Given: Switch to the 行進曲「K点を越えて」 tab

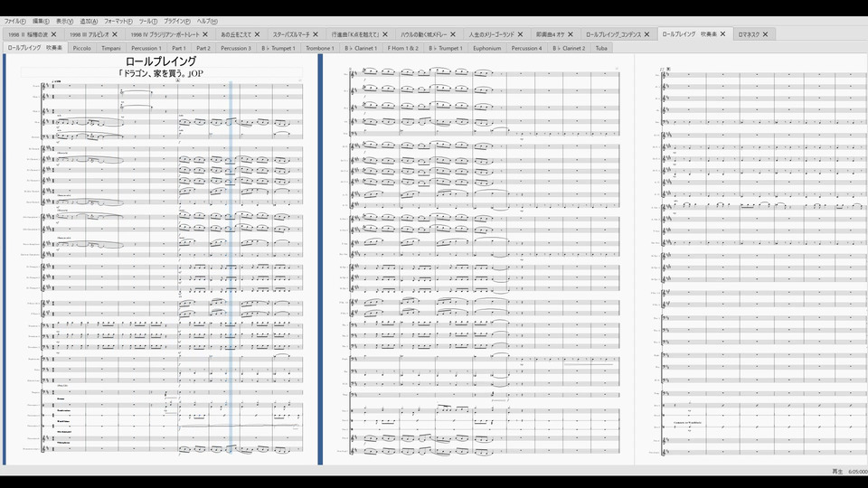Looking at the screenshot, I should [355, 34].
